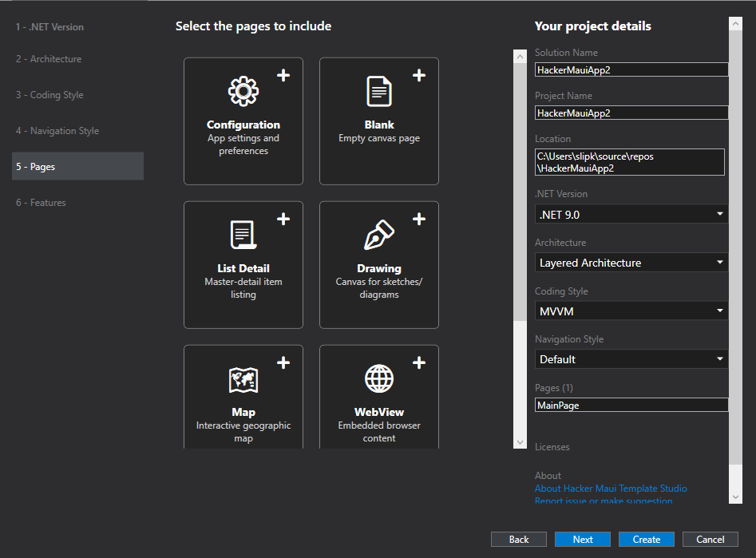Screen dimensions: 756x558
Task: Open About Hacker Maui Template Studio link
Action: (x=611, y=489)
